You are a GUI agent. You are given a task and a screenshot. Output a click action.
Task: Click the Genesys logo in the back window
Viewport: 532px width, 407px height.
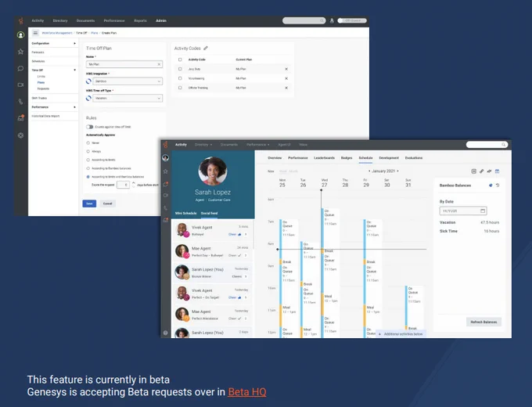coord(20,21)
